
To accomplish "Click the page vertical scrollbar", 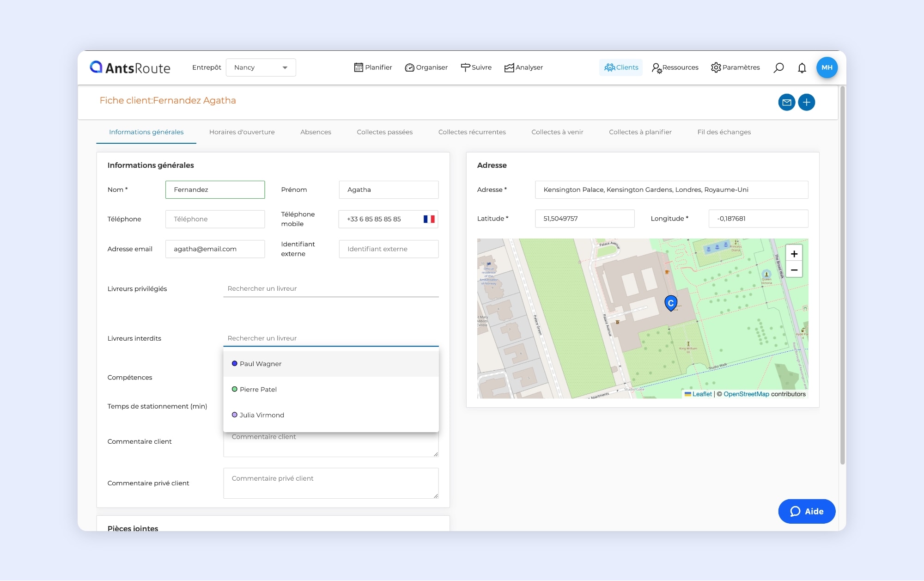I will [x=842, y=277].
